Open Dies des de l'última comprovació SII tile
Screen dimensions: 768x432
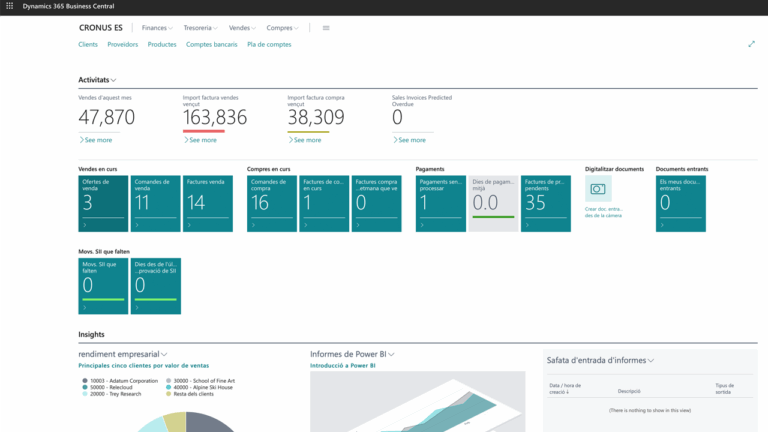click(156, 286)
